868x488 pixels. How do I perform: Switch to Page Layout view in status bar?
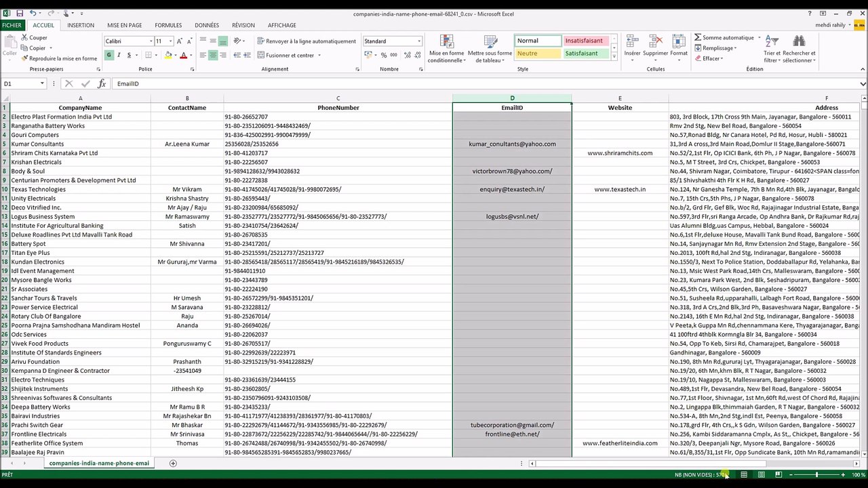[x=761, y=474]
